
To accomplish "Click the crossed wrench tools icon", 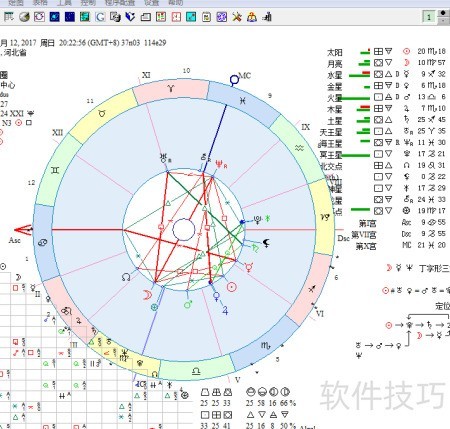I will click(237, 17).
